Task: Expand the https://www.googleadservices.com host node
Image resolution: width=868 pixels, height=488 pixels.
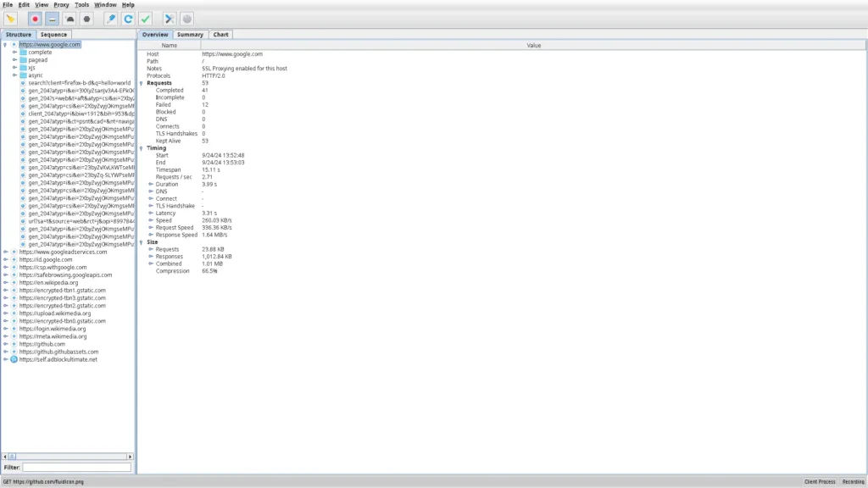Action: [x=6, y=252]
